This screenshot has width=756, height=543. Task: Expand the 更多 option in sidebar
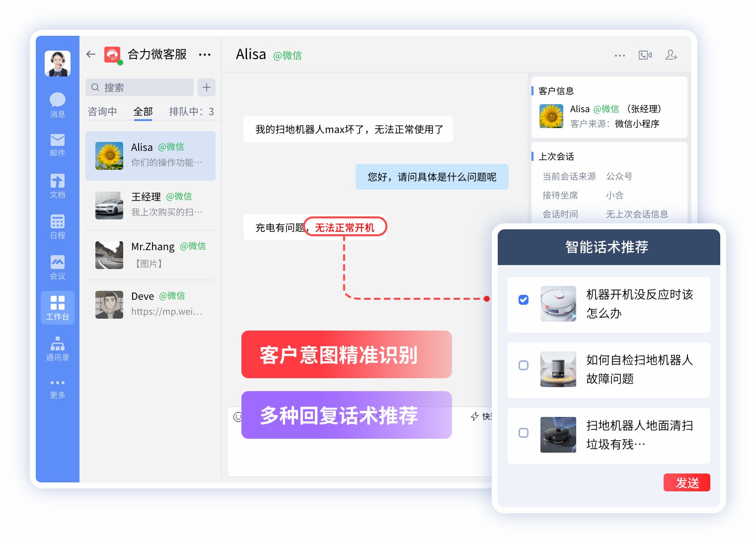pos(57,388)
